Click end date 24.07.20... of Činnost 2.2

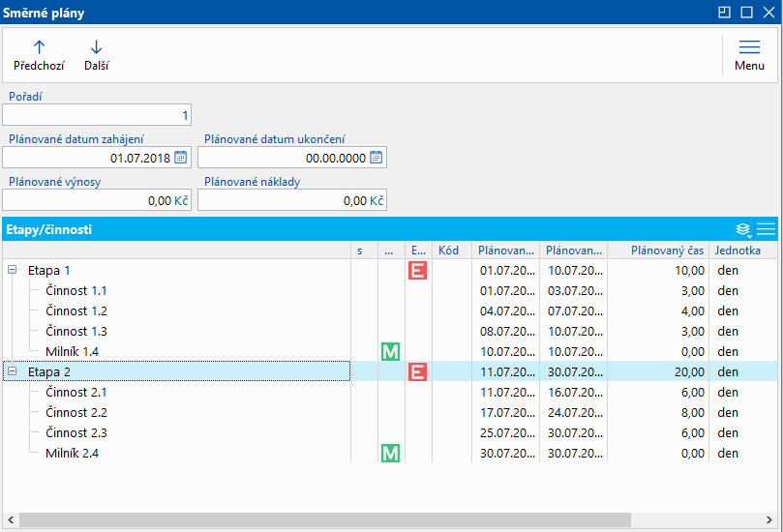575,413
